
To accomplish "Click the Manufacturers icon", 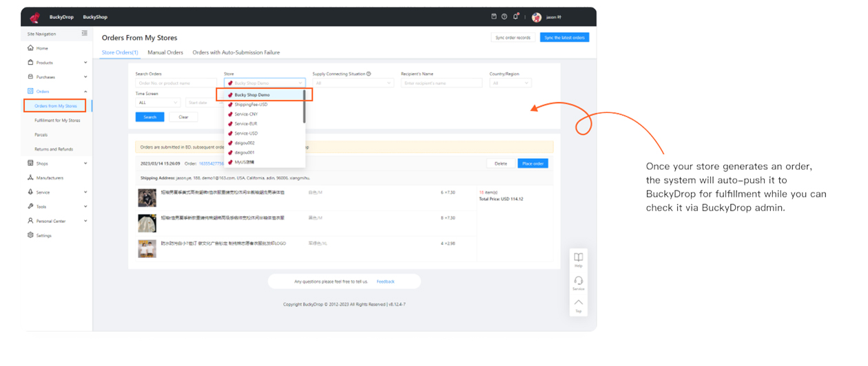I will (x=30, y=177).
